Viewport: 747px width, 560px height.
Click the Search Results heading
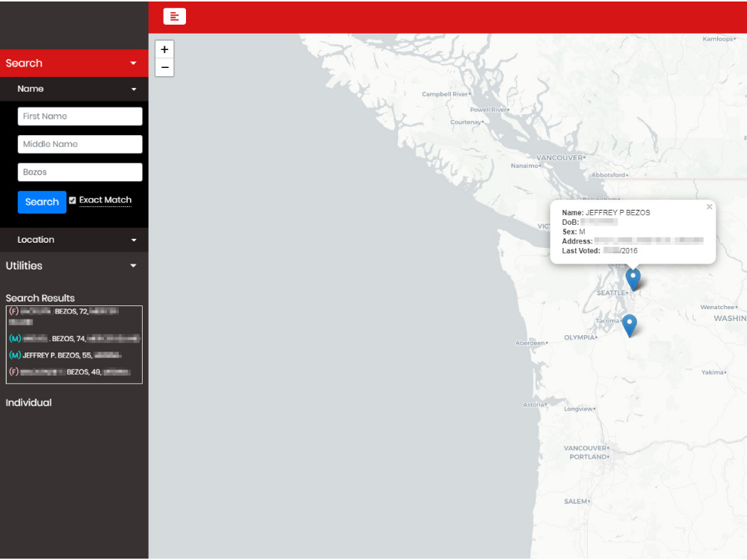pyautogui.click(x=40, y=298)
